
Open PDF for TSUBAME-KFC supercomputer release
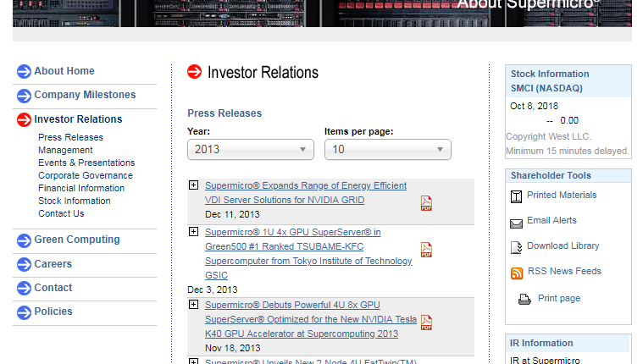click(x=426, y=250)
